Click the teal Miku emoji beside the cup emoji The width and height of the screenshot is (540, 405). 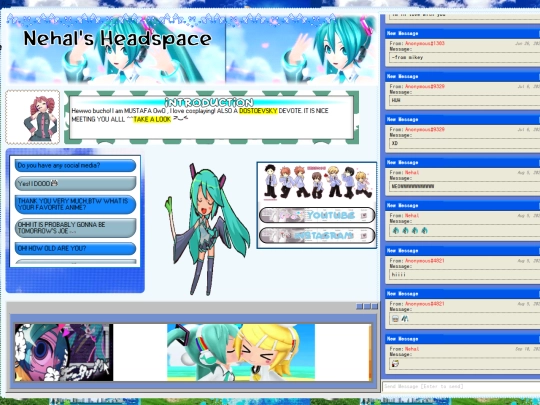pos(405,319)
